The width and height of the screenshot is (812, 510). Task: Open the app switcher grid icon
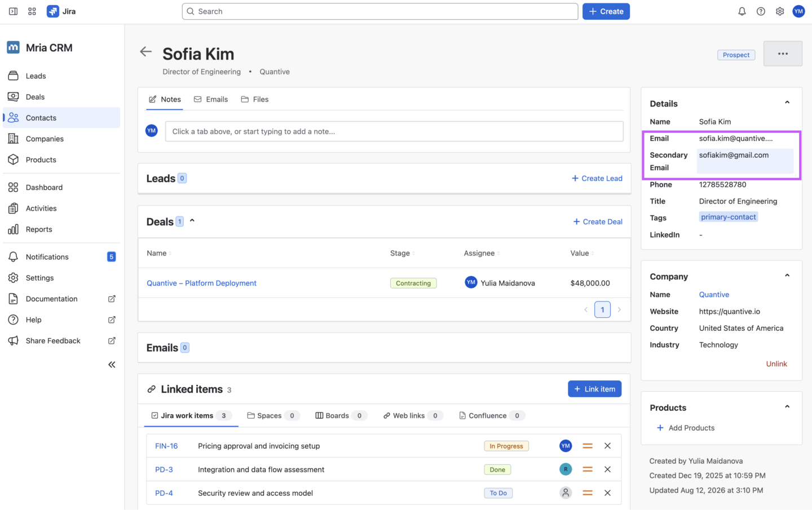32,11
